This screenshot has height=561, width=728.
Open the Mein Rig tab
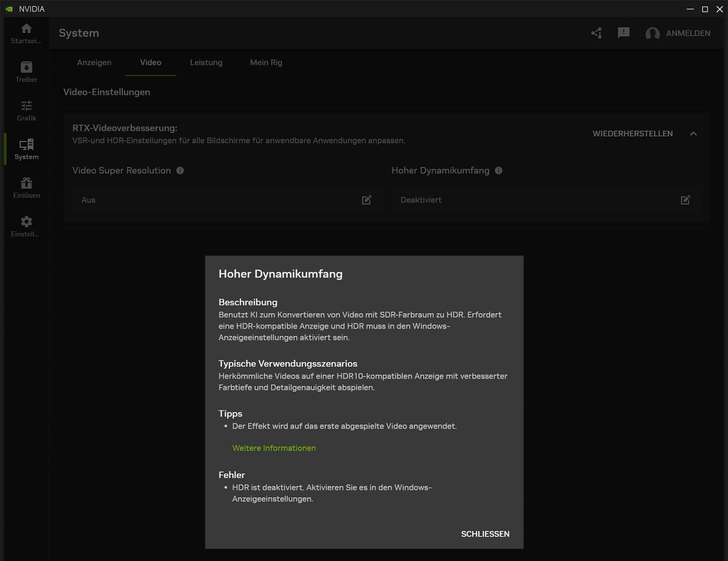pos(266,63)
